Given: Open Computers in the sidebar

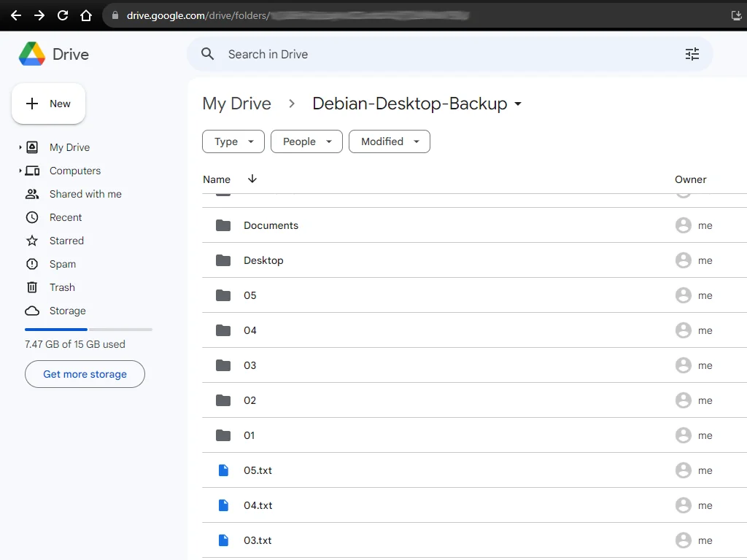Looking at the screenshot, I should pyautogui.click(x=75, y=171).
